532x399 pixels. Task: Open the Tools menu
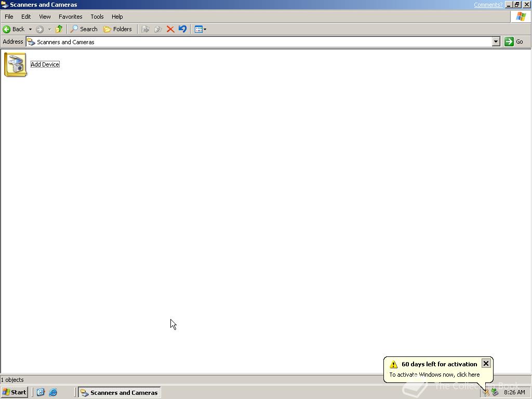[97, 17]
